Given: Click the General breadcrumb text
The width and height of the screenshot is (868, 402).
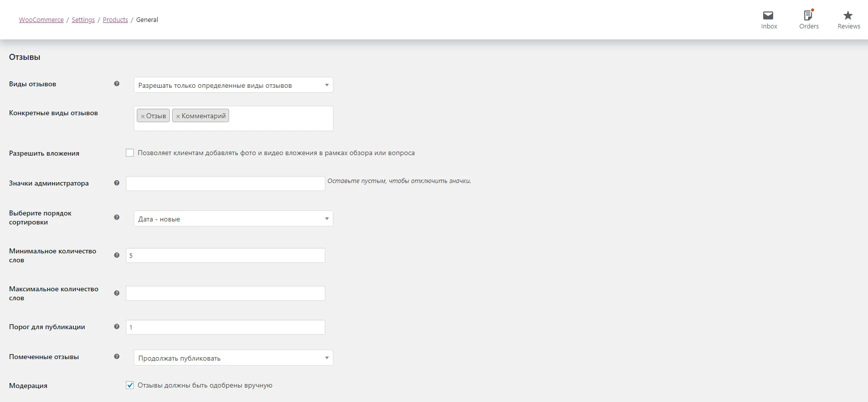Looking at the screenshot, I should click(x=147, y=20).
